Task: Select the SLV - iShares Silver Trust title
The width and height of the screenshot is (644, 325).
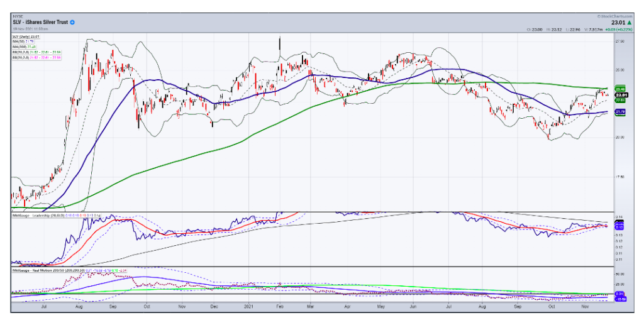Action: pos(40,22)
